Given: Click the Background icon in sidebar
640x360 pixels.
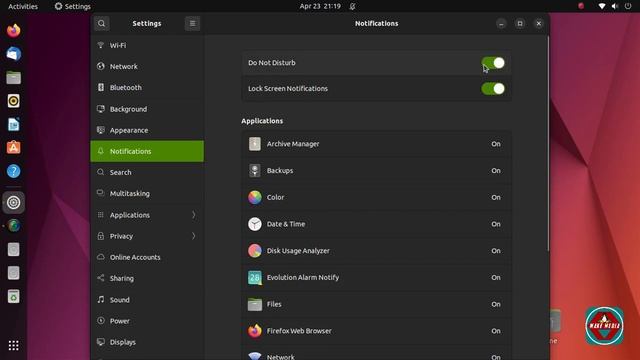Looking at the screenshot, I should (101, 109).
